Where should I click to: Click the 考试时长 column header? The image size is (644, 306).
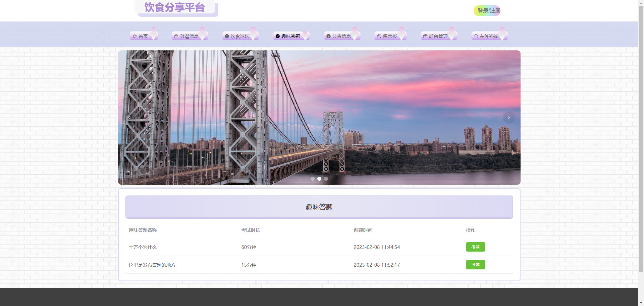point(251,230)
